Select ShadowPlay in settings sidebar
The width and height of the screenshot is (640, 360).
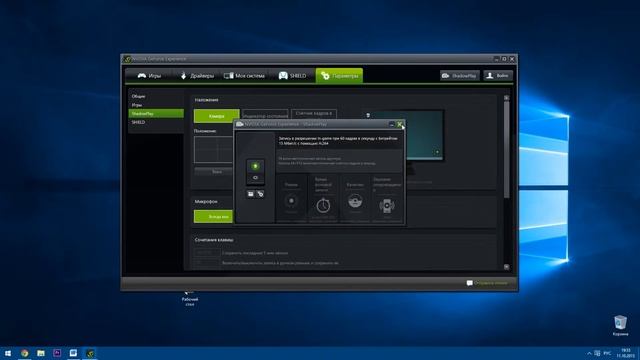tap(156, 113)
